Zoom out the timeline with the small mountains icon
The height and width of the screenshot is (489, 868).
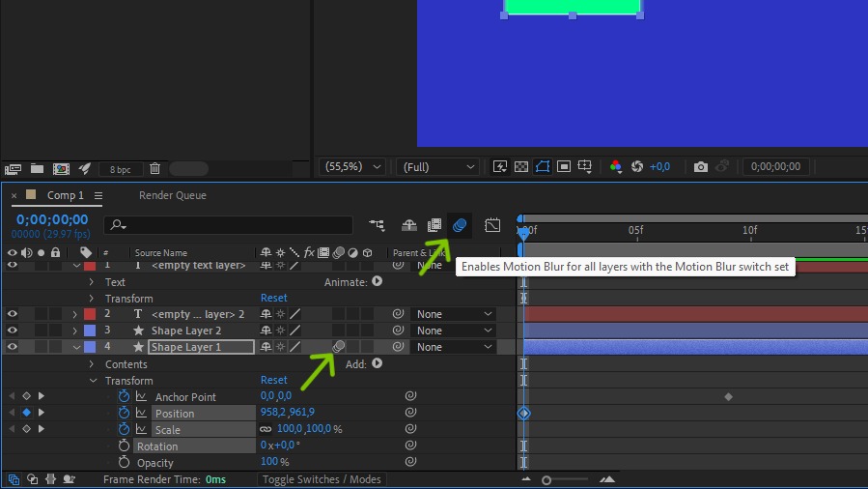pos(526,479)
